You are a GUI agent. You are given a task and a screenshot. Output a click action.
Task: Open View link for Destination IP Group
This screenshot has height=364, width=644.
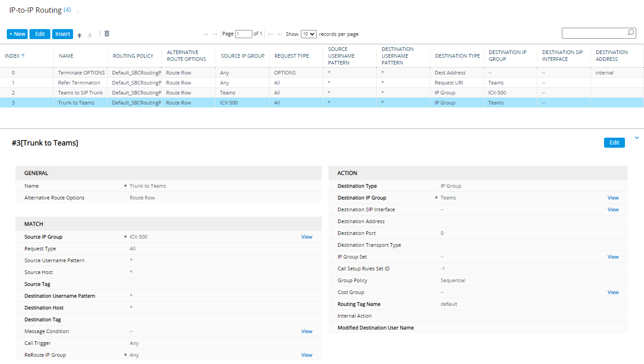(x=613, y=198)
